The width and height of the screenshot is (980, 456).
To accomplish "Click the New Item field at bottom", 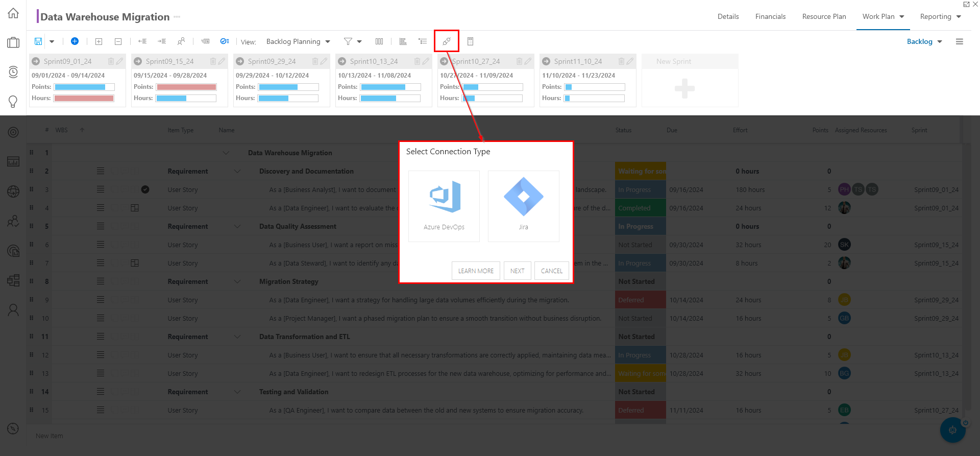I will point(50,436).
